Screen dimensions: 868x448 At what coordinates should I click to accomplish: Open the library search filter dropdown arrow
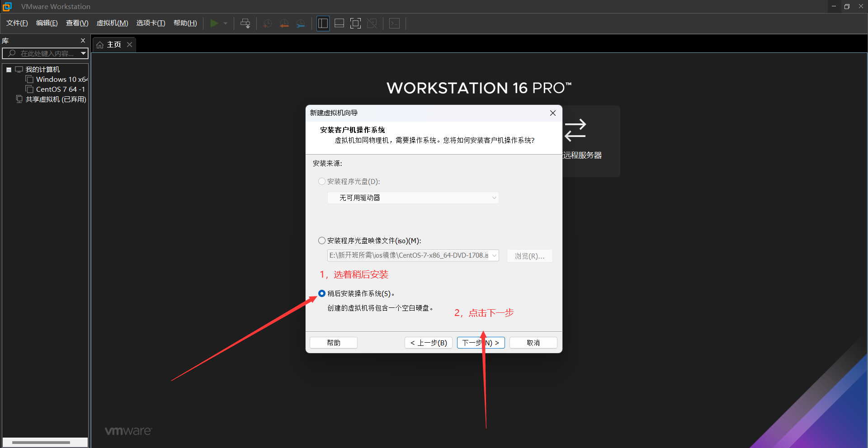click(x=83, y=53)
